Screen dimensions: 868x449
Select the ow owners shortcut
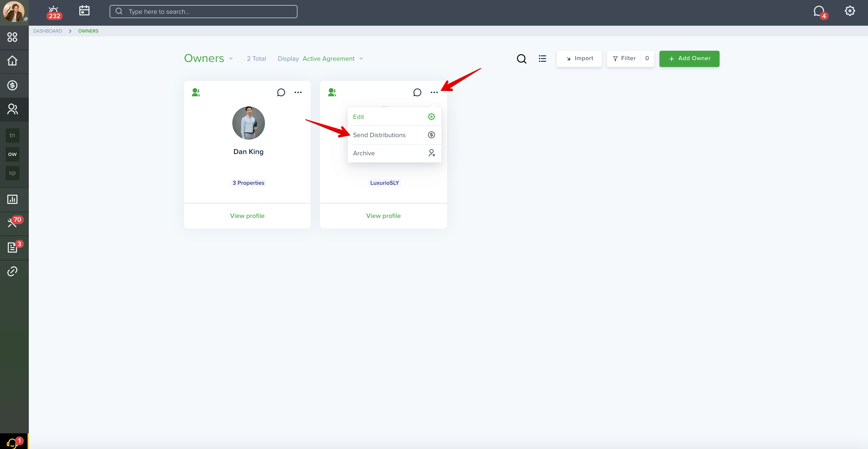click(13, 154)
